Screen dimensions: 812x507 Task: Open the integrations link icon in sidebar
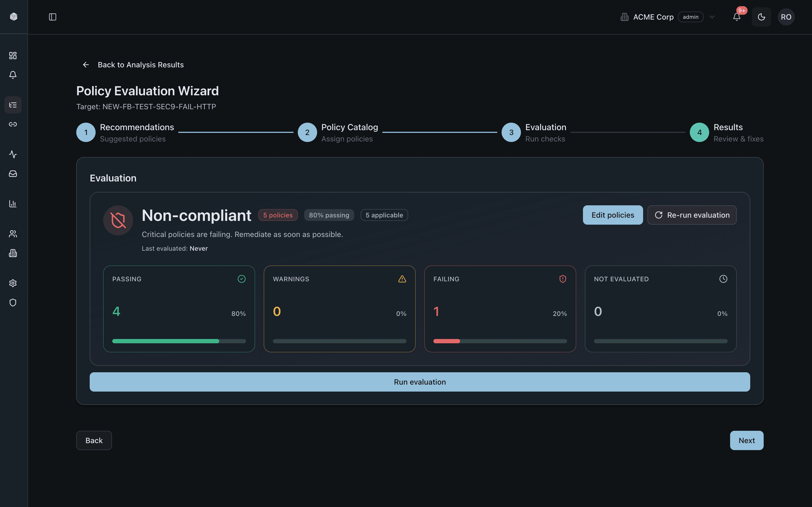pyautogui.click(x=13, y=124)
